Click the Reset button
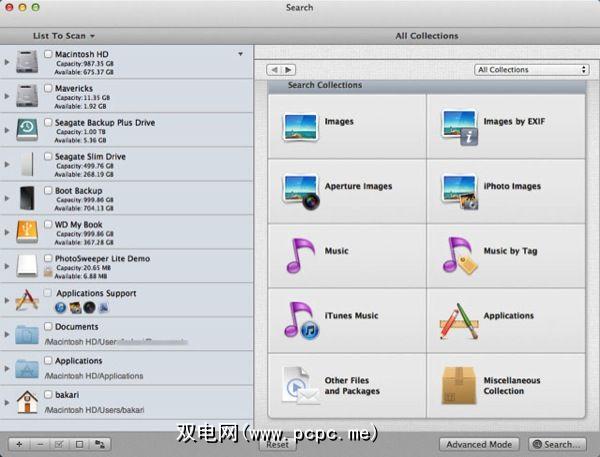Screen dimensions: 600x457 277,444
